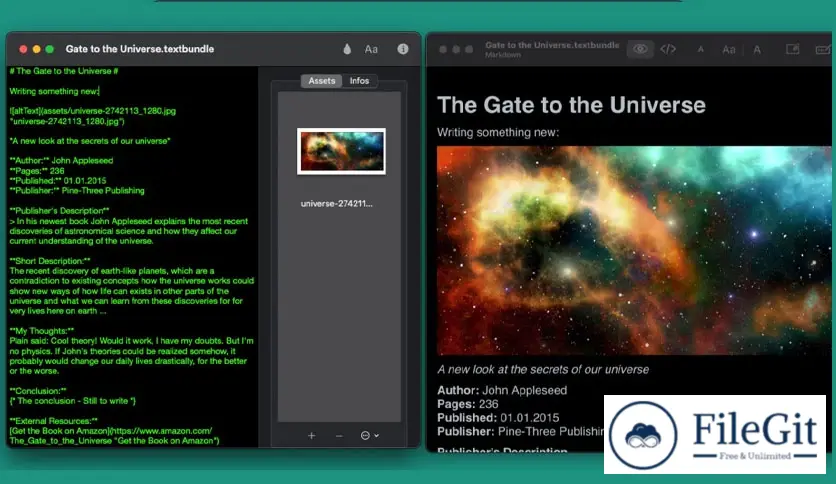Switch to the Assets tab
This screenshot has height=484, width=836.
321,80
